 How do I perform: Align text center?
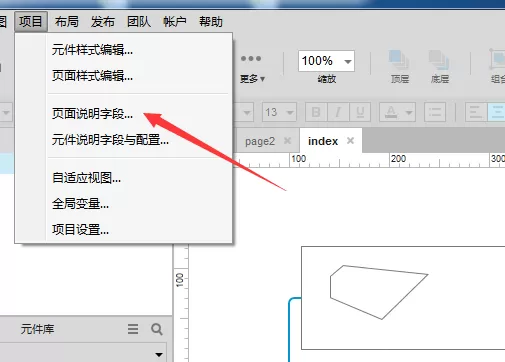(x=497, y=112)
